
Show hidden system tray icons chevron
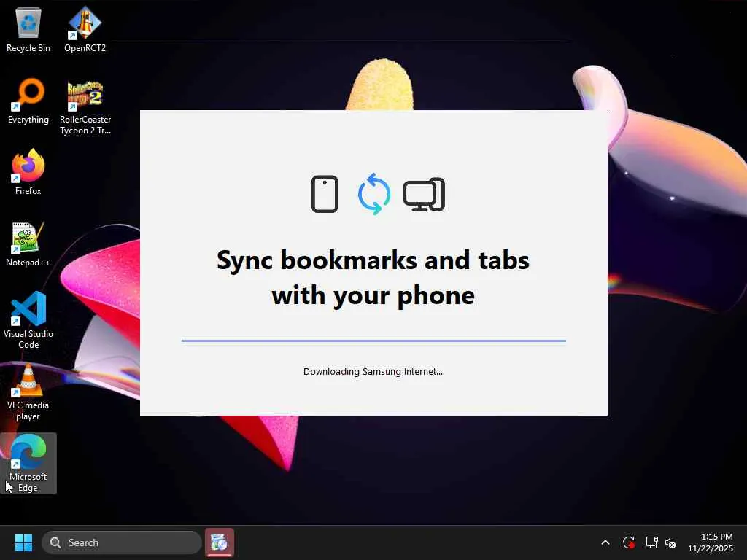tap(605, 542)
